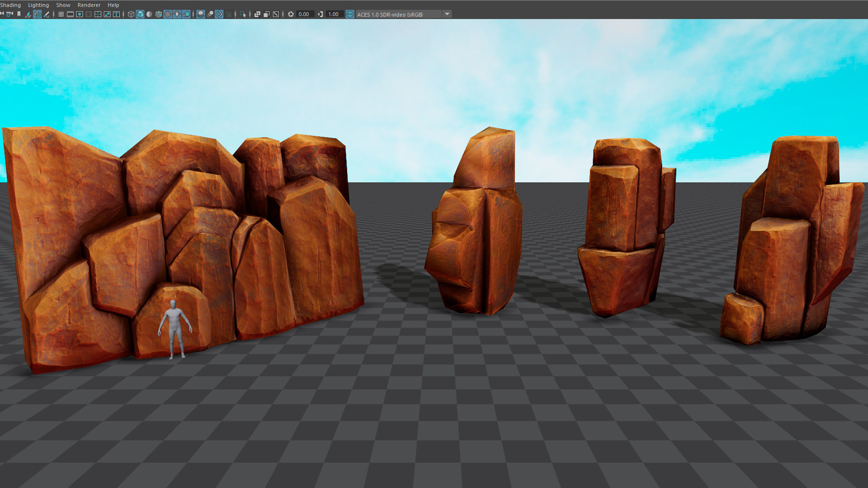
Task: Click the step back arrow icon at toolbar start
Action: (x=2, y=14)
